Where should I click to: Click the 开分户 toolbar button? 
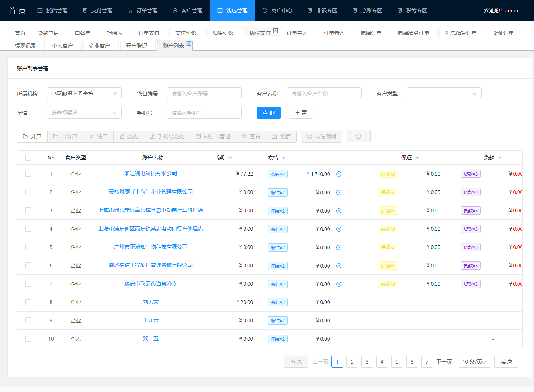65,136
